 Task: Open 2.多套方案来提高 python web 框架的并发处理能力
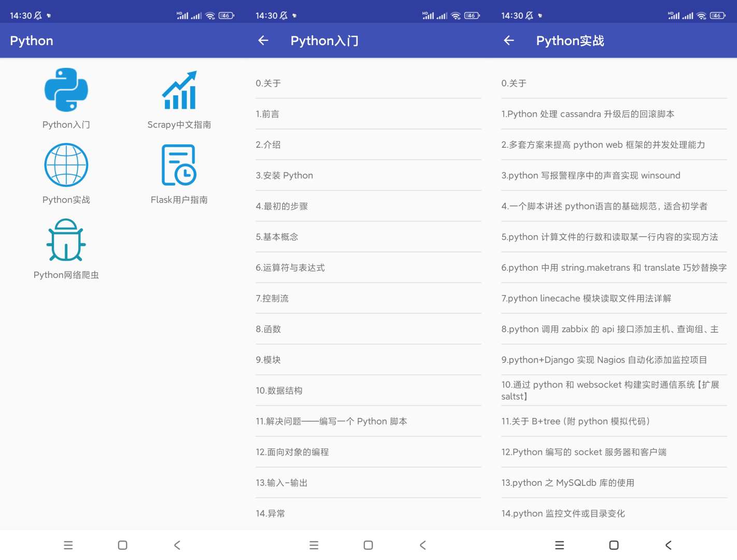coord(614,145)
